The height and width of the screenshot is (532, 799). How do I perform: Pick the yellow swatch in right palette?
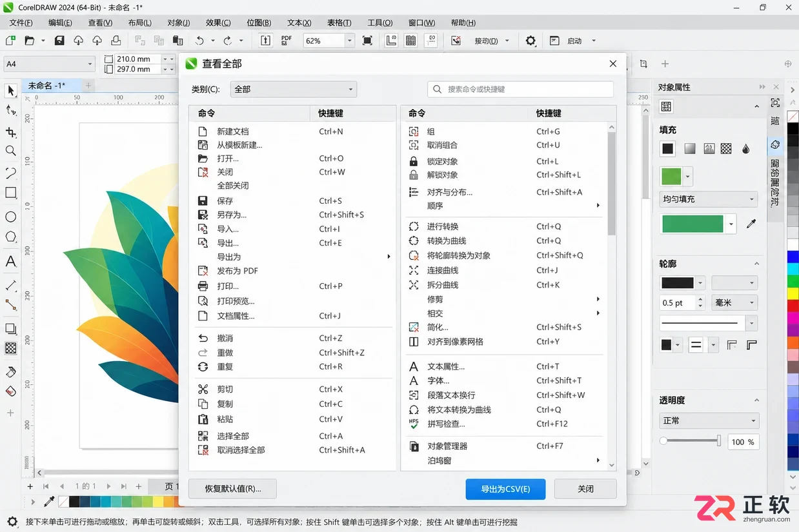pyautogui.click(x=793, y=294)
